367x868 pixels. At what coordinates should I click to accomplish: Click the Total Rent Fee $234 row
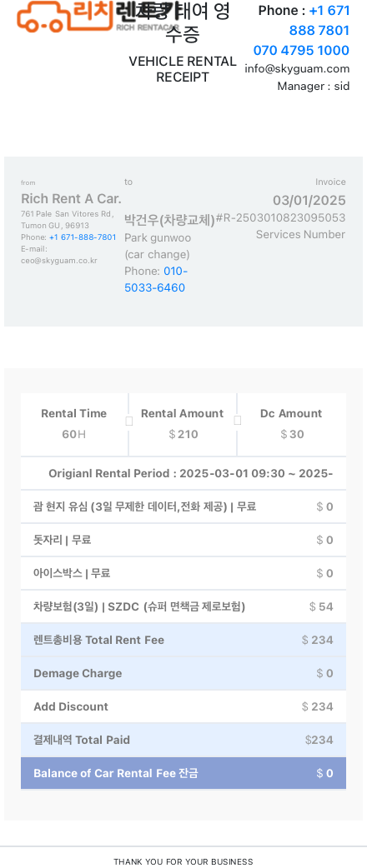183,640
